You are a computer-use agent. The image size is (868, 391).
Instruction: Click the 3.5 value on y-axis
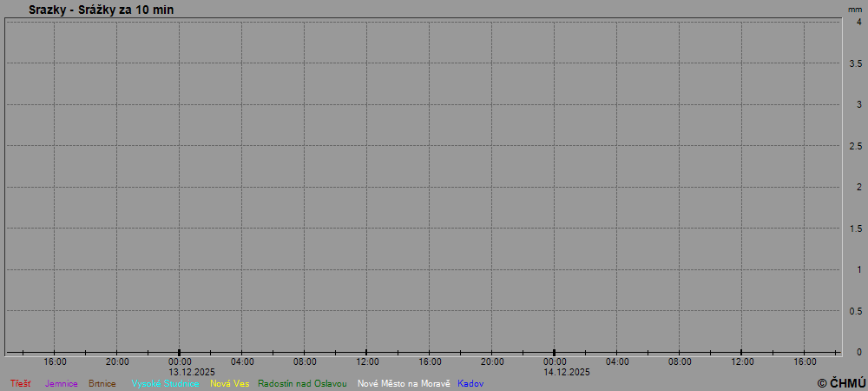(x=855, y=63)
